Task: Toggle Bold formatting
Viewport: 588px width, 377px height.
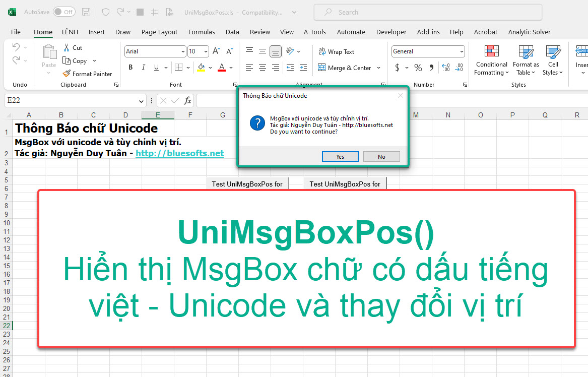Action: click(x=130, y=67)
